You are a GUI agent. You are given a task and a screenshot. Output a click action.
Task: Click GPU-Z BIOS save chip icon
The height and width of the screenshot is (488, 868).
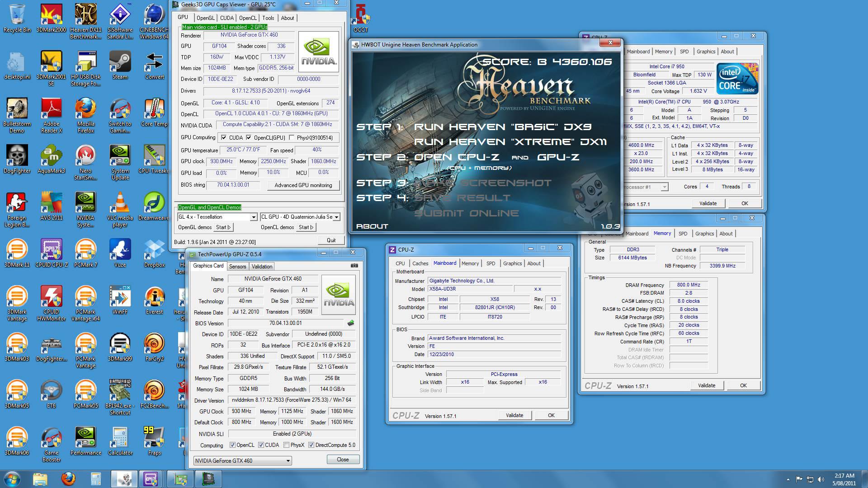350,323
